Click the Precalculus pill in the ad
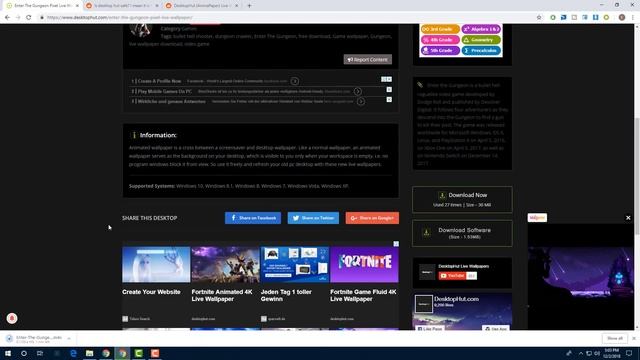This screenshot has width=640, height=360. tap(481, 50)
